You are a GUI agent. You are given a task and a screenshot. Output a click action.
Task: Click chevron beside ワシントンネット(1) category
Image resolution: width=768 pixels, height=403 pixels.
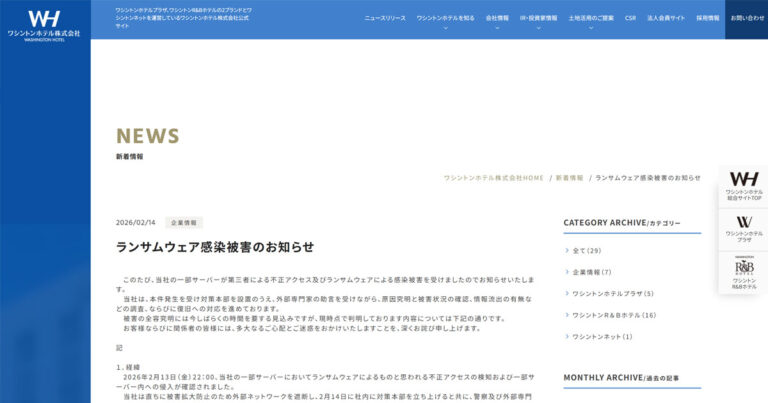point(567,337)
